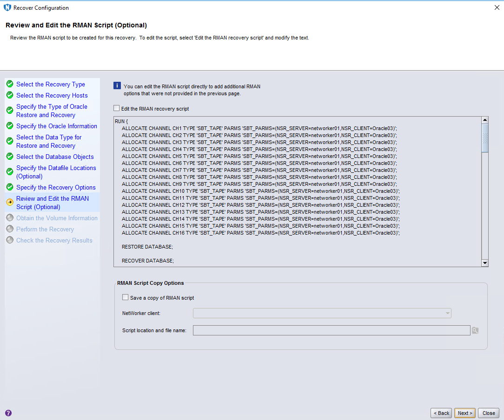Screen dimensions: 504x420
Task: Click the NetWorker logo in title bar
Action: pyautogui.click(x=7, y=8)
